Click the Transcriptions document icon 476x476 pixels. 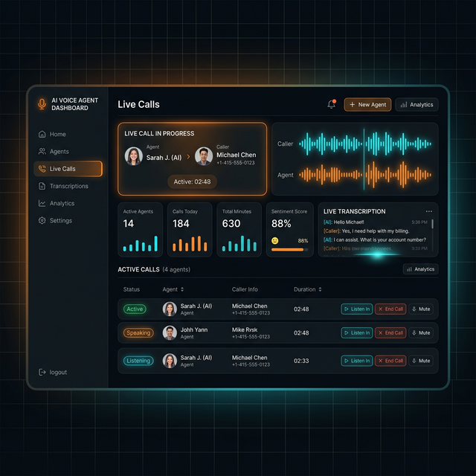pyautogui.click(x=42, y=186)
